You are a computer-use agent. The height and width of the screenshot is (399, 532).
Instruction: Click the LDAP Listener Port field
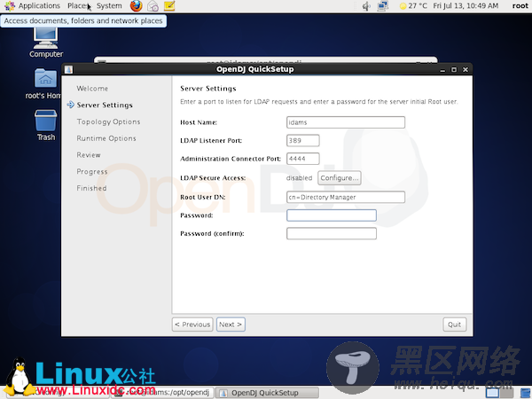pyautogui.click(x=303, y=140)
